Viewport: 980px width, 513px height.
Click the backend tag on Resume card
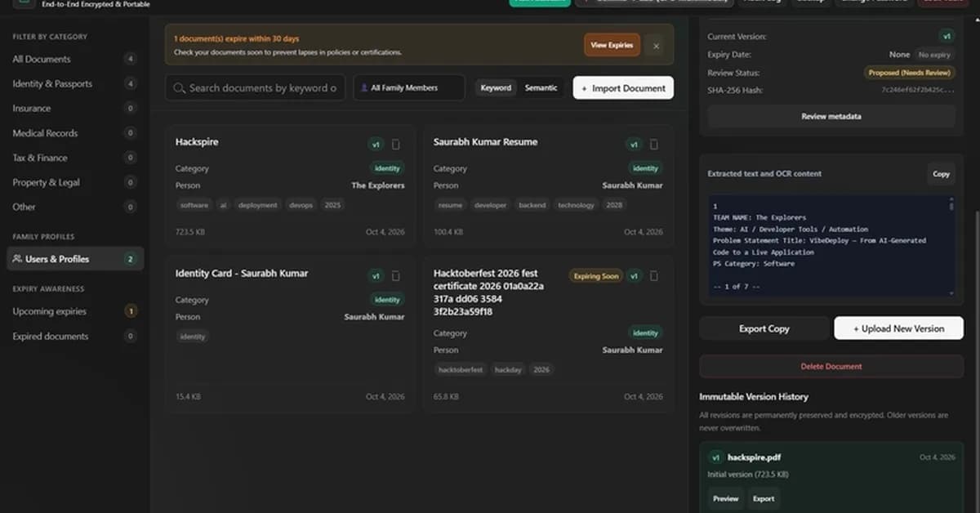point(532,205)
